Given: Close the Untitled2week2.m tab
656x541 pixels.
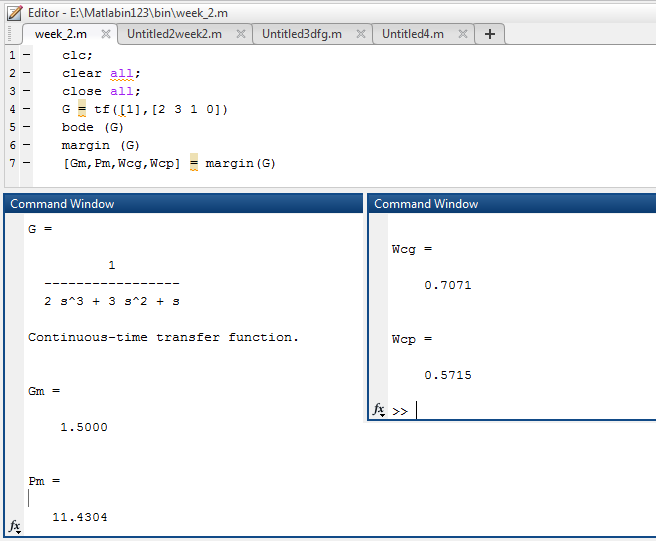Looking at the screenshot, I should click(x=240, y=34).
